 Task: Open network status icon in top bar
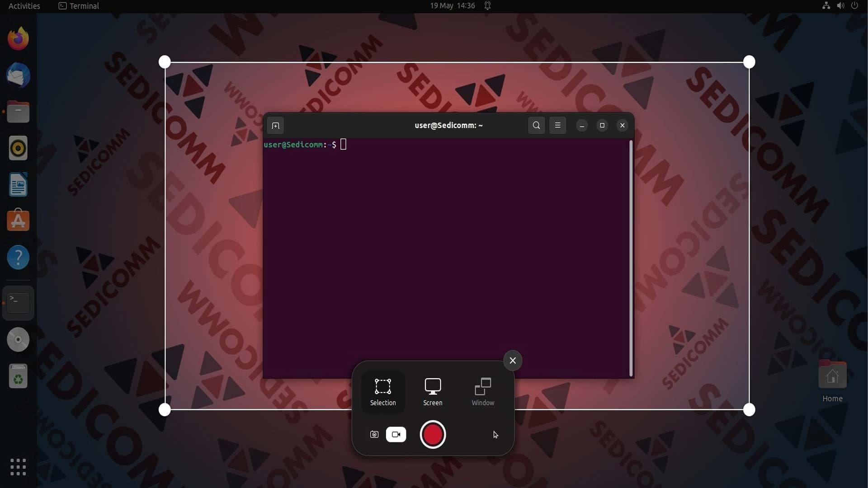(826, 6)
